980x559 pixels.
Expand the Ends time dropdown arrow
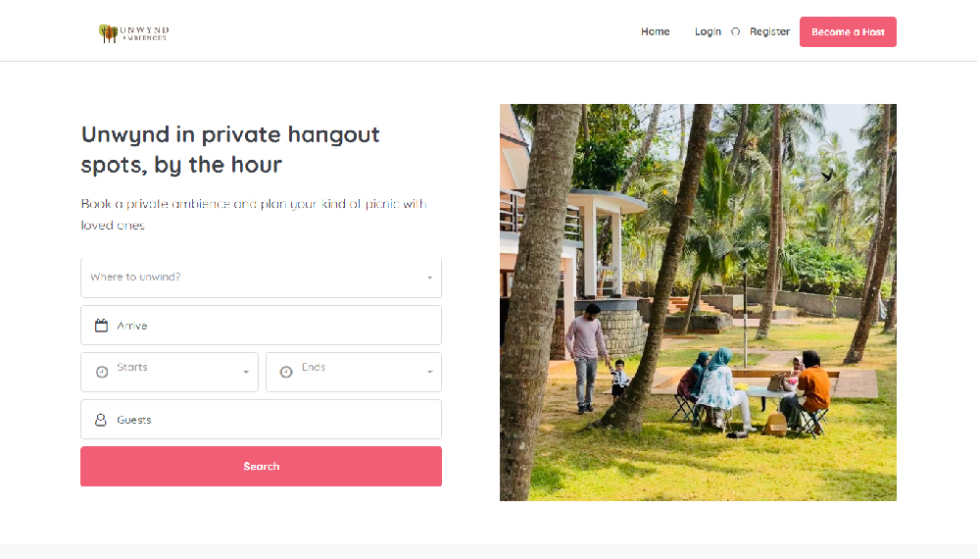click(x=429, y=373)
